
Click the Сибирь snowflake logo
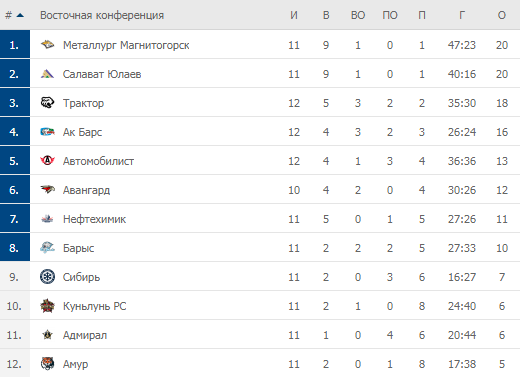pos(47,277)
